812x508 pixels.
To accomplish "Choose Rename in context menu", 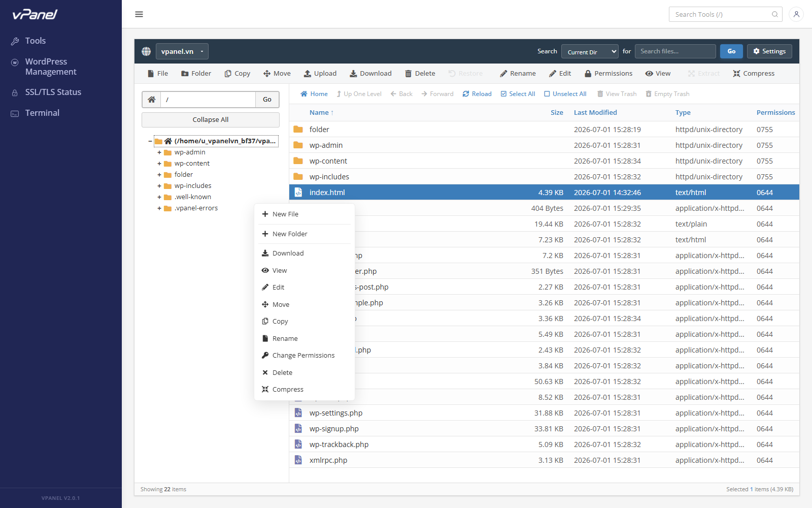I will point(304,339).
